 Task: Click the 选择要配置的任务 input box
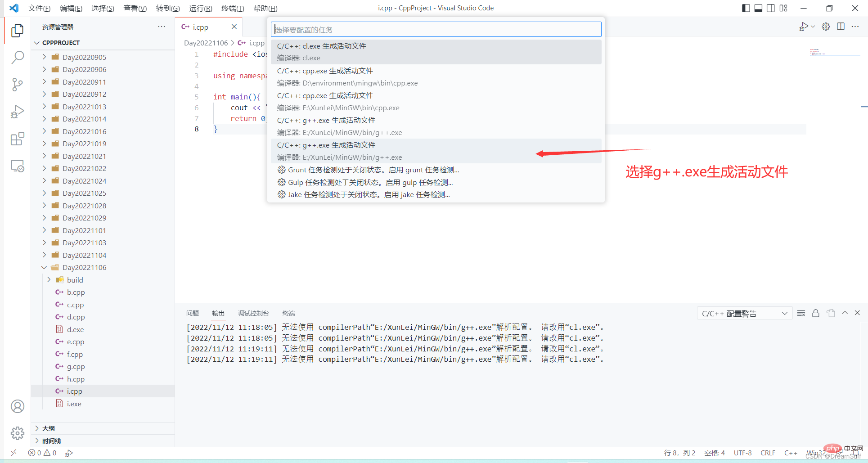(x=436, y=30)
